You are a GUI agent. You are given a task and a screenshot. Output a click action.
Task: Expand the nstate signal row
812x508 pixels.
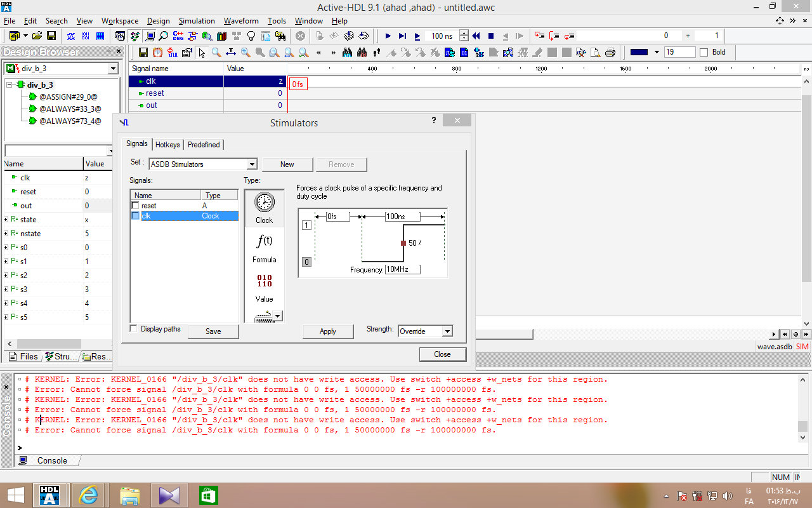(x=6, y=234)
